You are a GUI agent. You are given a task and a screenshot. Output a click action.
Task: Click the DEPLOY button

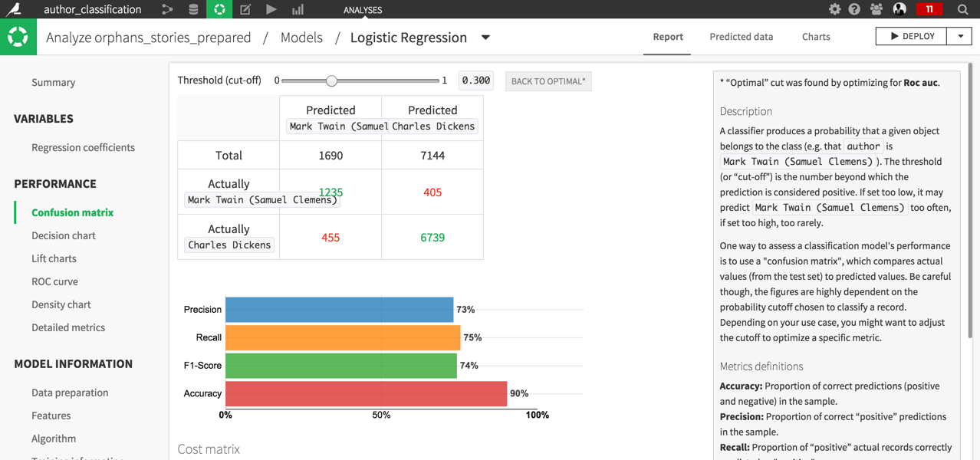912,36
